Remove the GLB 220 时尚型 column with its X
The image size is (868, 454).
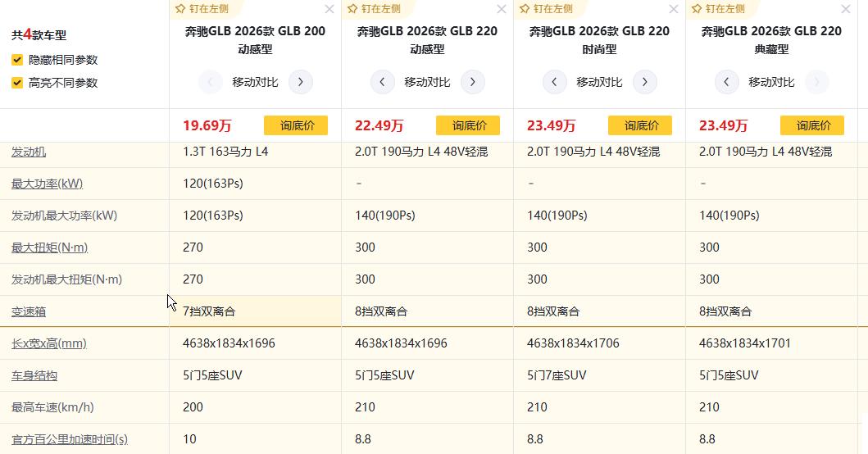pos(674,9)
